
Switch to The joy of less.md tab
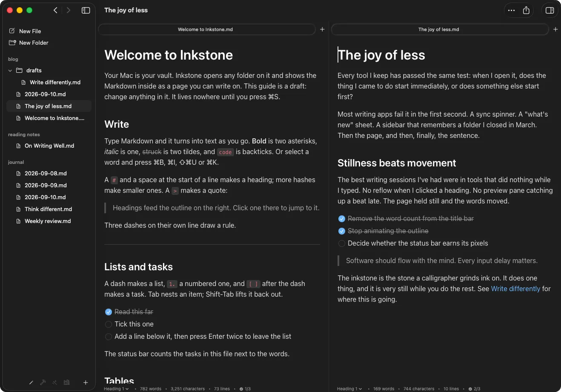(440, 29)
